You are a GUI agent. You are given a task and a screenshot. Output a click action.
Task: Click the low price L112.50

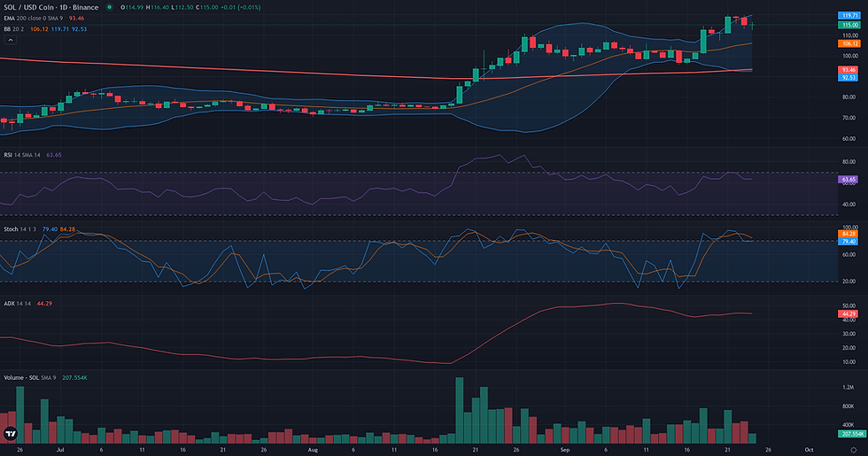coord(182,7)
